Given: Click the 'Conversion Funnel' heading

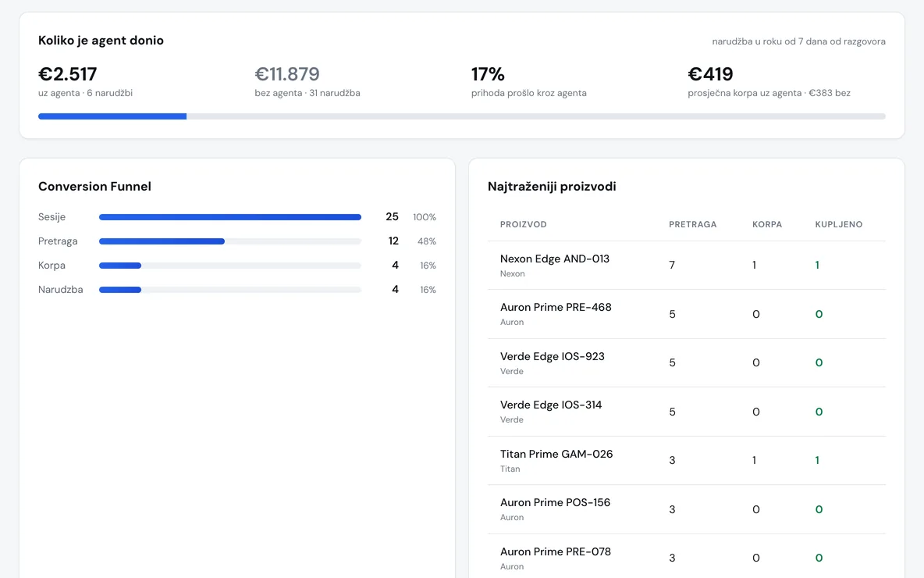Looking at the screenshot, I should (x=94, y=187).
